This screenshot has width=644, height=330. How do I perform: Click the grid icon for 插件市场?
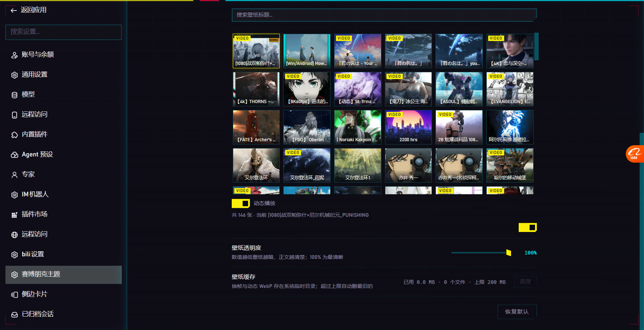(x=14, y=215)
